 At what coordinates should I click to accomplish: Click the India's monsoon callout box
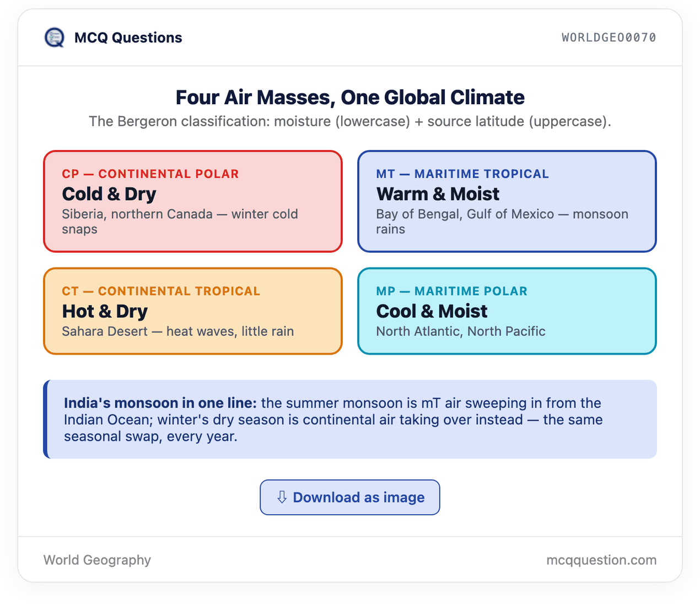point(350,419)
